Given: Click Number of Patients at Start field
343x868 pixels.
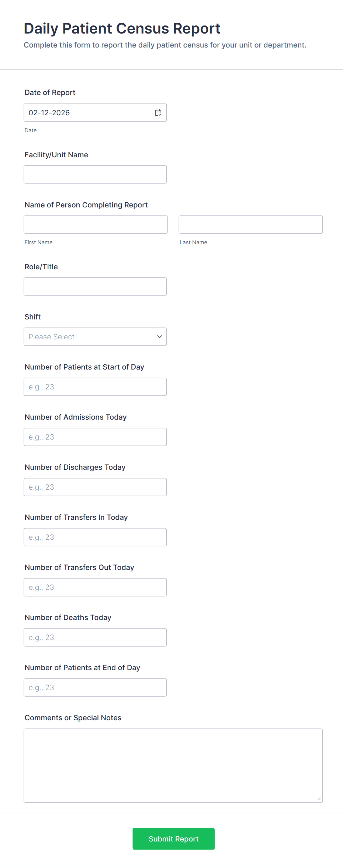Looking at the screenshot, I should [x=95, y=387].
